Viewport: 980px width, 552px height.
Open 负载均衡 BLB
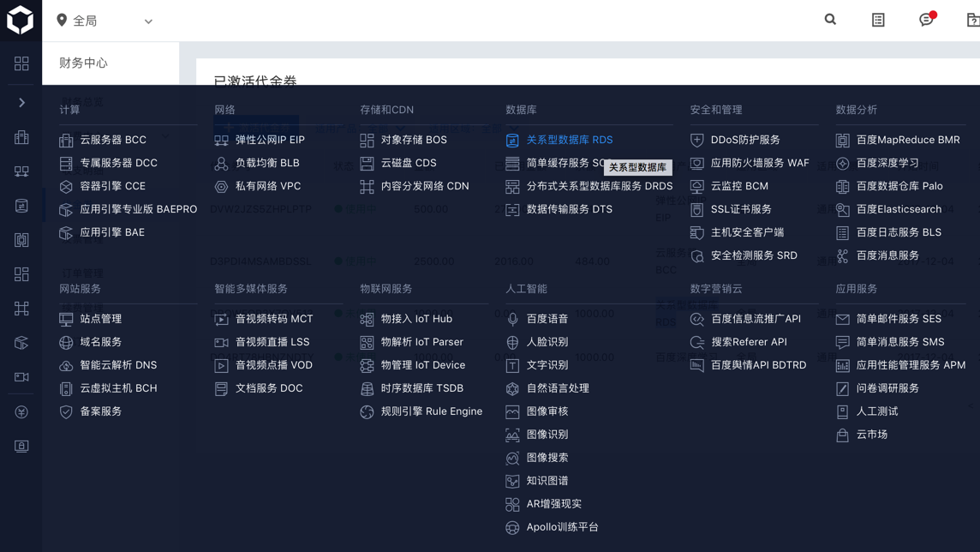pos(267,163)
